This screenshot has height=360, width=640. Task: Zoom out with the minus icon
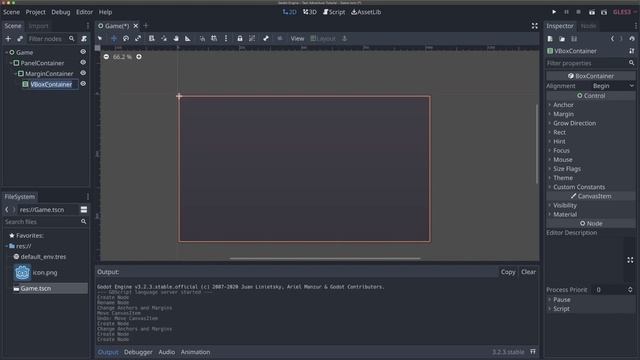106,57
